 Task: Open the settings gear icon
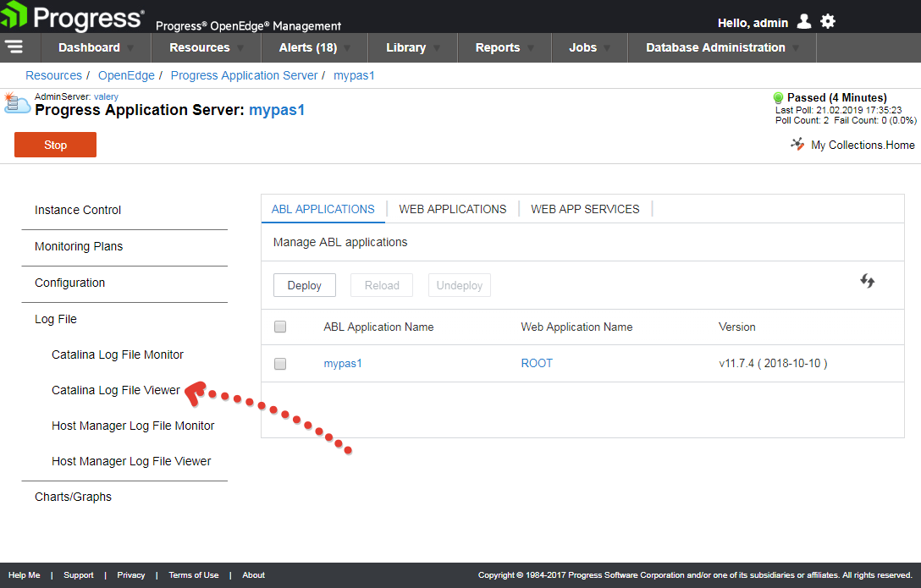tap(828, 22)
